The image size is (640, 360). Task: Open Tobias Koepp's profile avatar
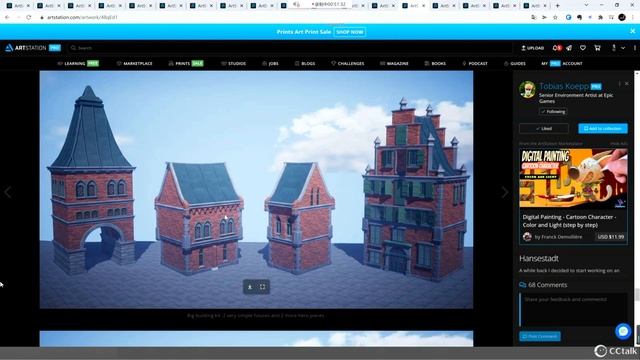pyautogui.click(x=527, y=89)
